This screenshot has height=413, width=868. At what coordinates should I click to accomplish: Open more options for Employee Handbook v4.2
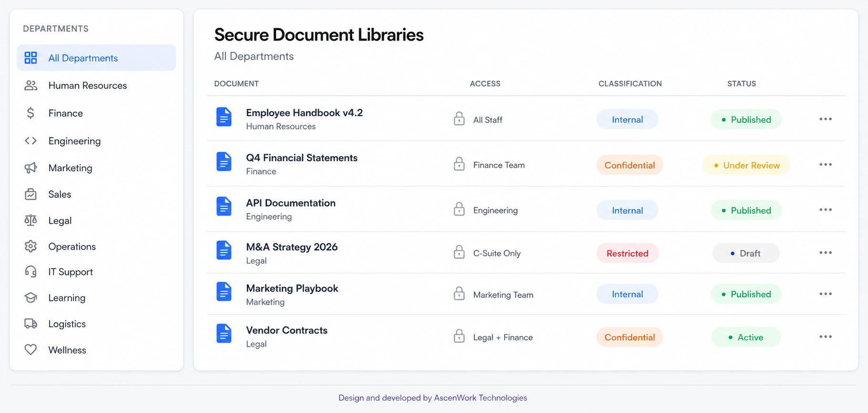click(x=826, y=119)
